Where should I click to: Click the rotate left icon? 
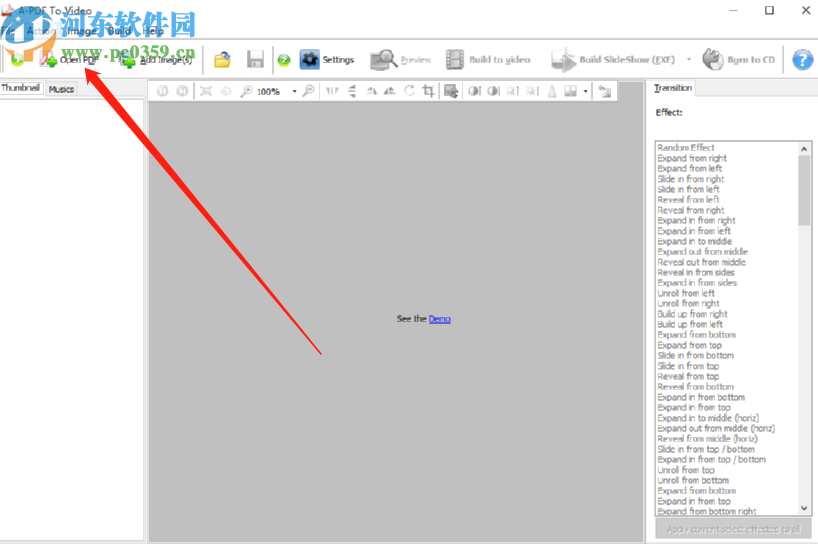pos(371,91)
